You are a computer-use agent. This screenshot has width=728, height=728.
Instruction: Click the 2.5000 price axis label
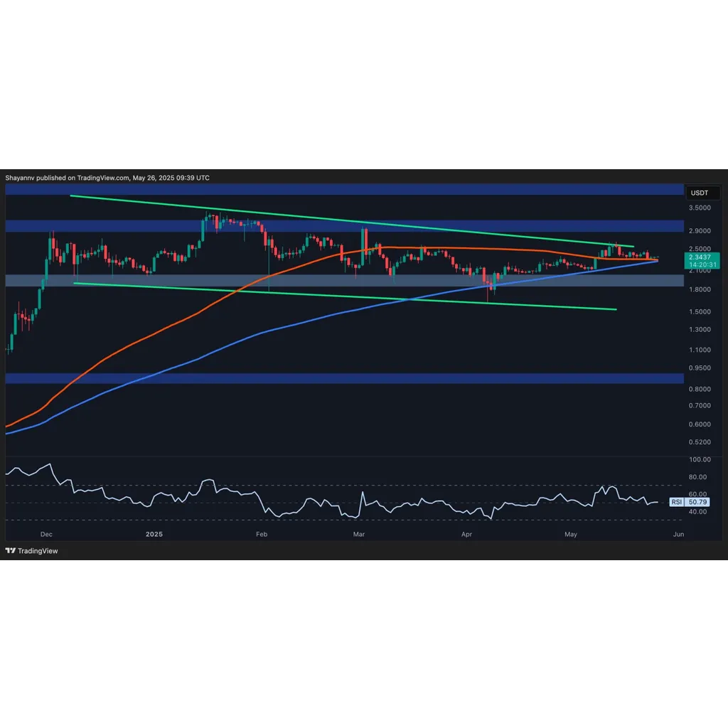[700, 249]
